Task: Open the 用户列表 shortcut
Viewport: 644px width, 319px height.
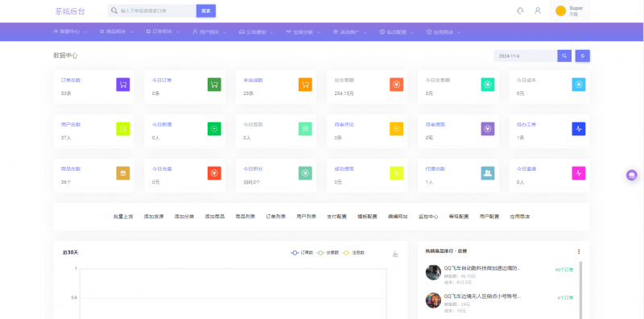Action: [x=307, y=217]
